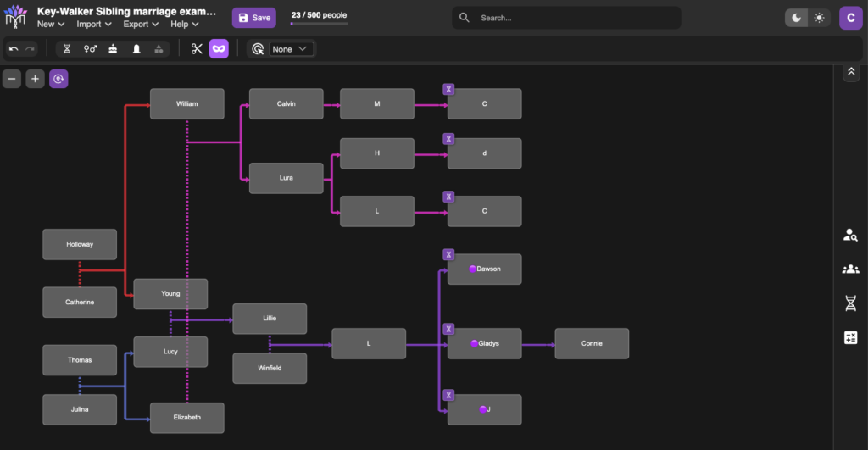Collapse the toolbar with double chevron
Screen dimensions: 868x450
click(x=851, y=71)
